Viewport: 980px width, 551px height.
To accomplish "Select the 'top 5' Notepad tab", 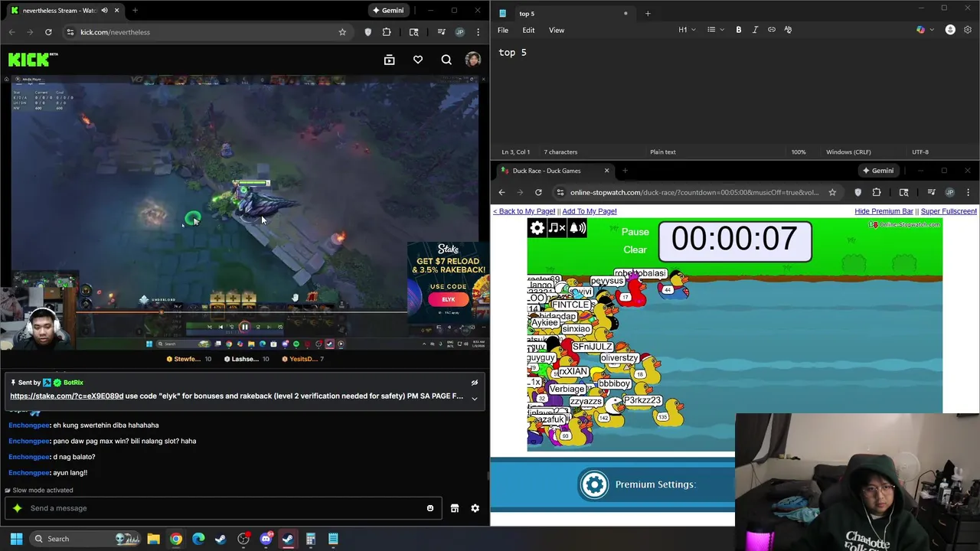I will coord(564,13).
